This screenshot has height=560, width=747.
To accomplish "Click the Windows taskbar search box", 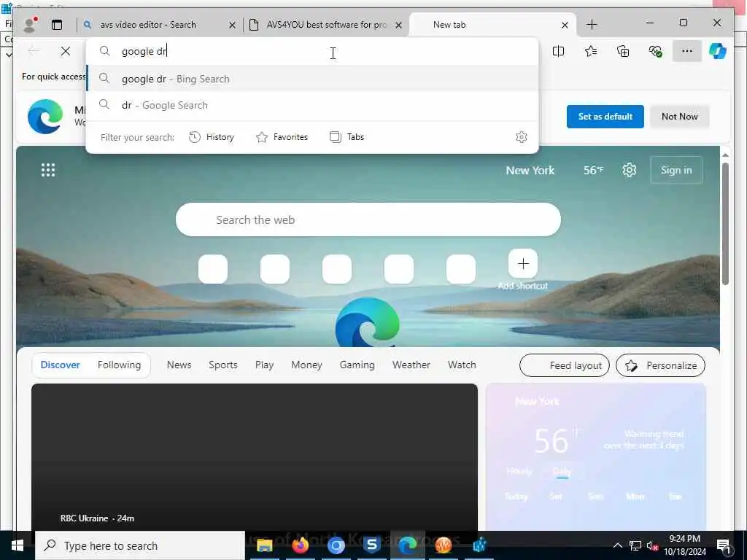I will coord(140,545).
